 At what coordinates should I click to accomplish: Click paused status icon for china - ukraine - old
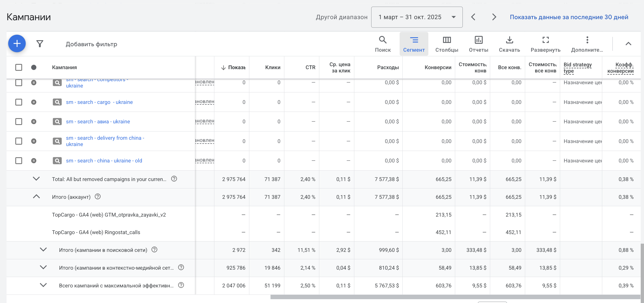coord(34,161)
